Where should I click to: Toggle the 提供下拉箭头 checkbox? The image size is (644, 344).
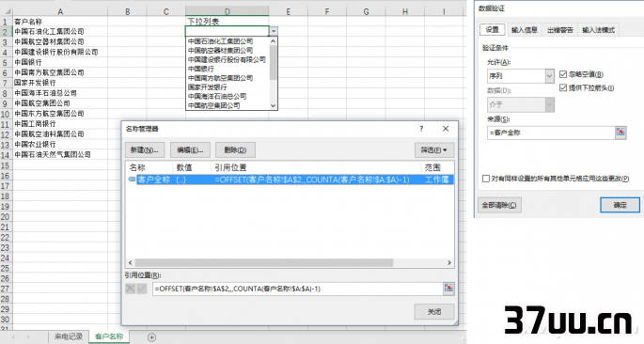click(563, 87)
